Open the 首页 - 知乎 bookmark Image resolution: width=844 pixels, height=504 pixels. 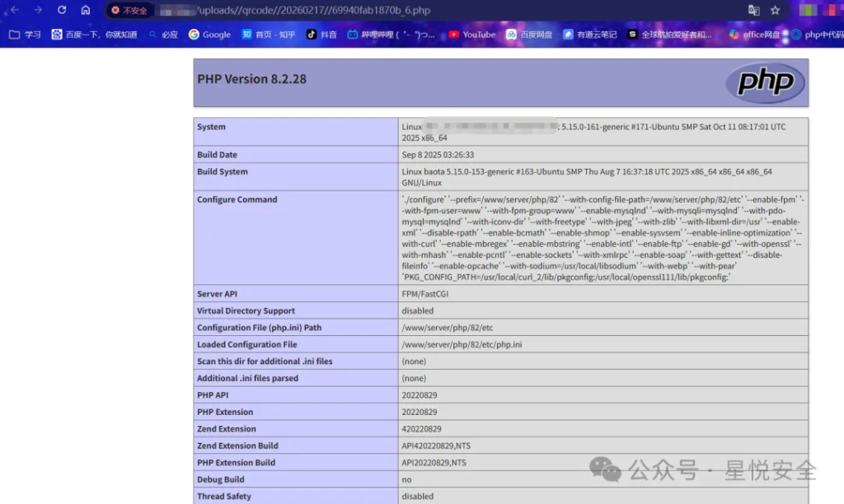coord(269,35)
